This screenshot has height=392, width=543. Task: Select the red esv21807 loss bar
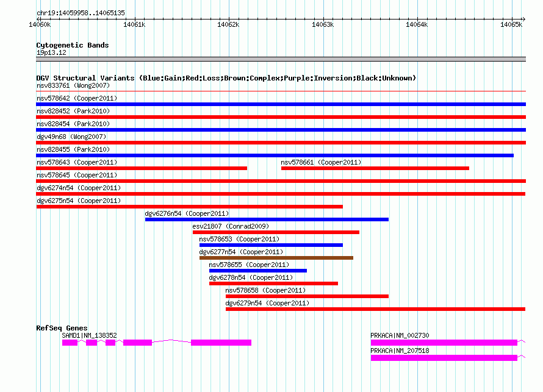[276, 232]
